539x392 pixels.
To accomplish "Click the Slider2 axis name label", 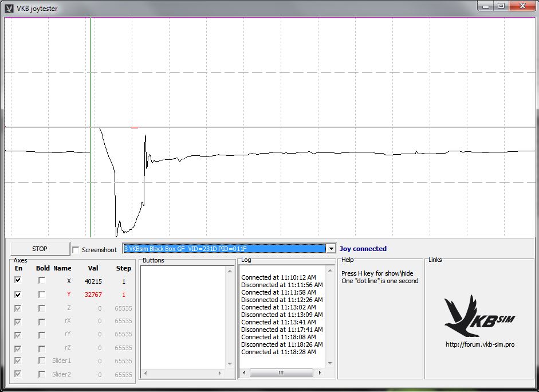I will click(61, 374).
